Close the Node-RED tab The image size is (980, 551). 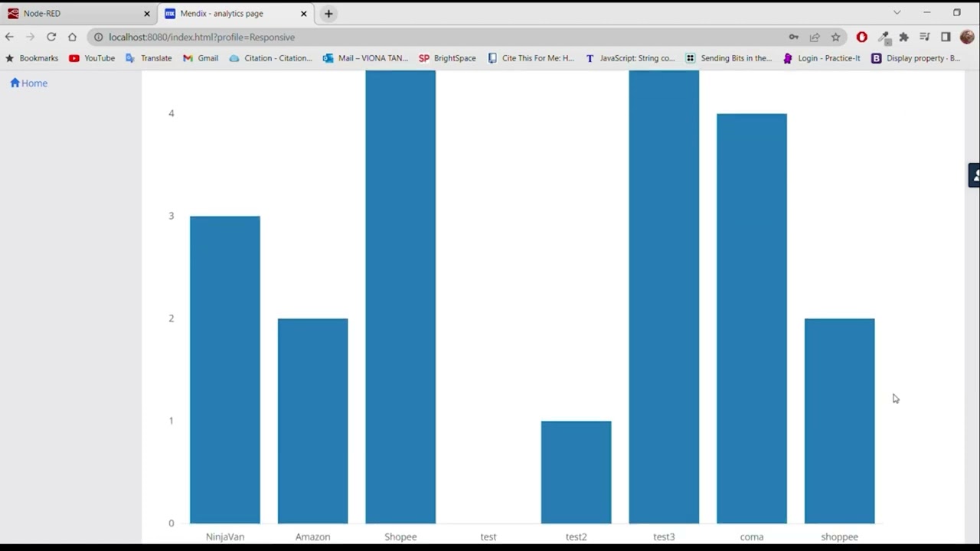click(147, 14)
